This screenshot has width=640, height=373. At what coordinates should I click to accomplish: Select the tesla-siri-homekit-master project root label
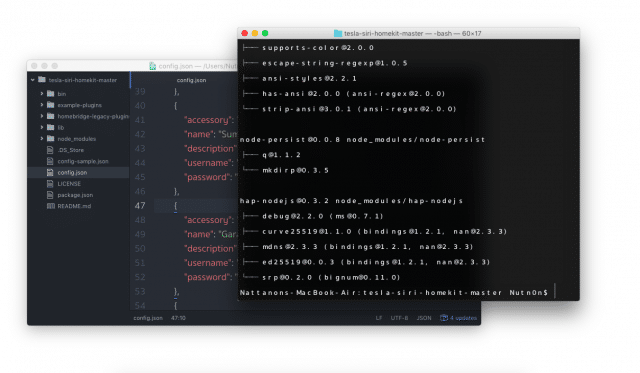pyautogui.click(x=83, y=80)
